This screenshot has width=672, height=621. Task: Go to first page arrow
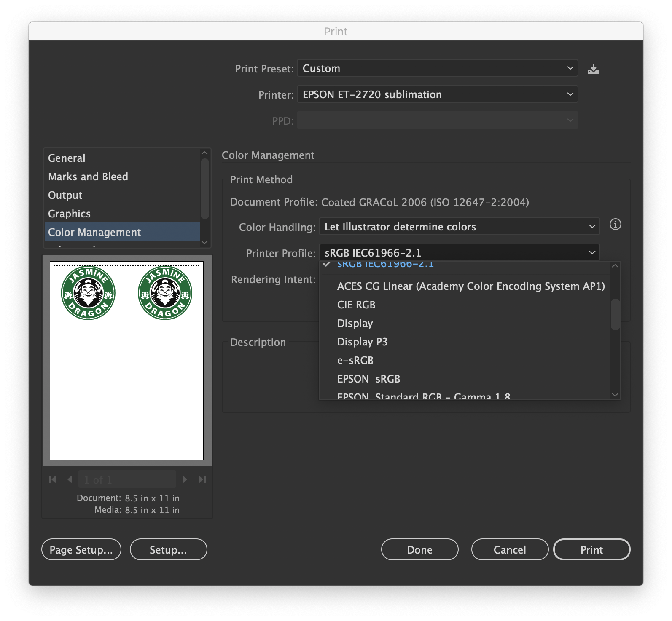point(52,479)
